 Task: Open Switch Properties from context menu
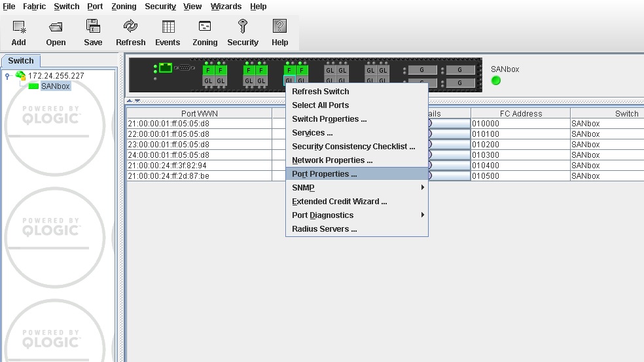click(x=357, y=119)
